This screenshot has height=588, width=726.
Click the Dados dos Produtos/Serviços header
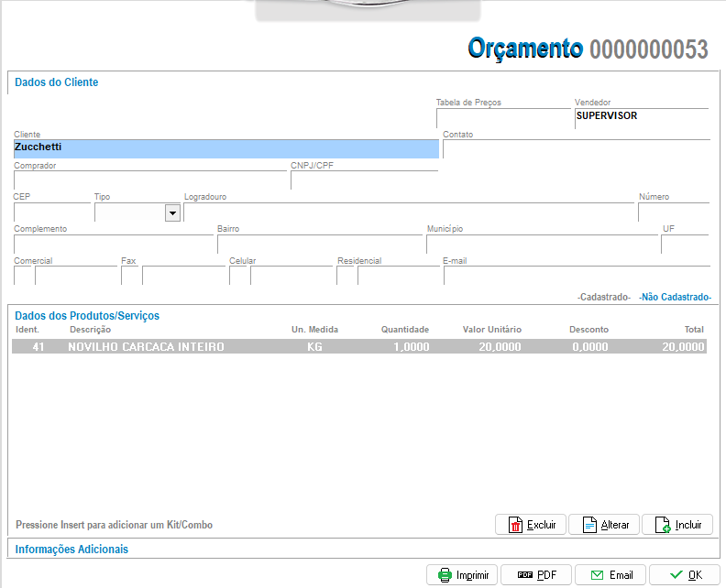(x=87, y=316)
